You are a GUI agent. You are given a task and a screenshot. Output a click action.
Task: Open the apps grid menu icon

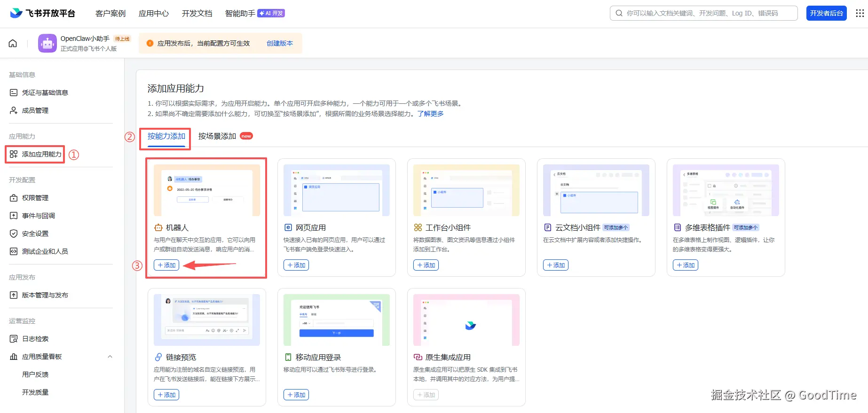point(860,13)
